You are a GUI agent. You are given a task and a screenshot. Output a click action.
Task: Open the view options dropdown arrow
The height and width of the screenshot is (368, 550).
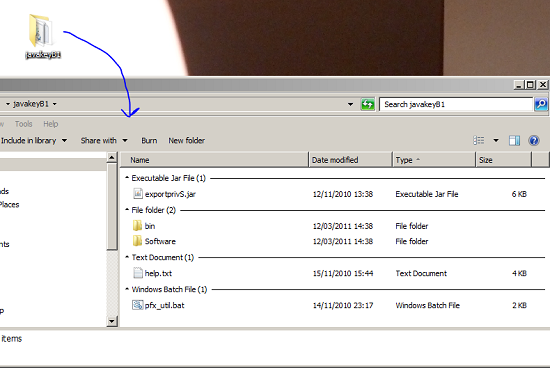496,141
